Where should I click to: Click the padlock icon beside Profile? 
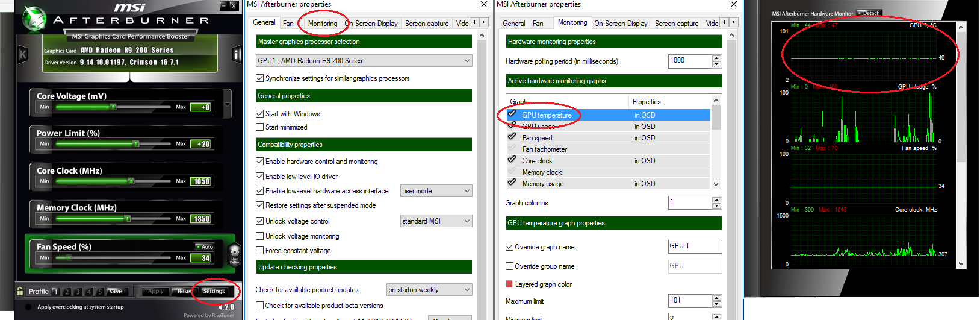point(20,291)
